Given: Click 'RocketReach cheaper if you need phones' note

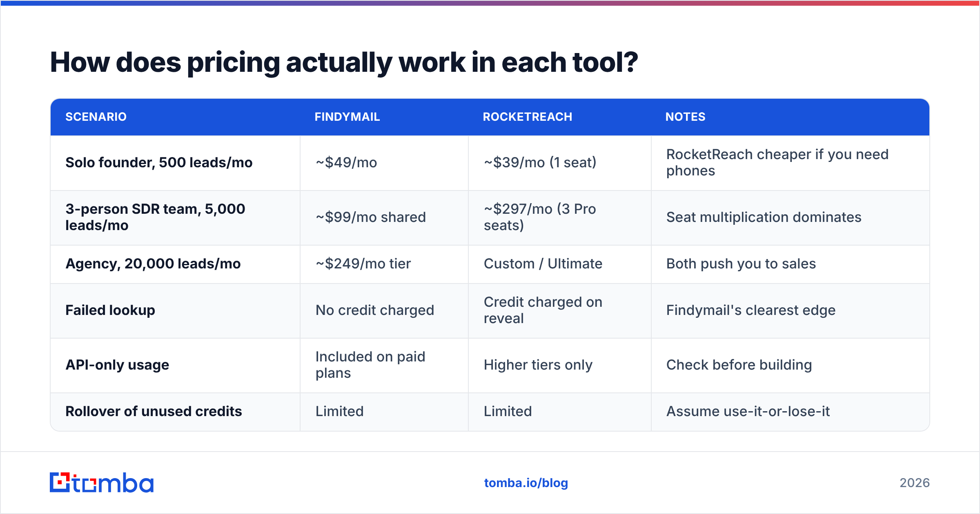Looking at the screenshot, I should tap(777, 162).
